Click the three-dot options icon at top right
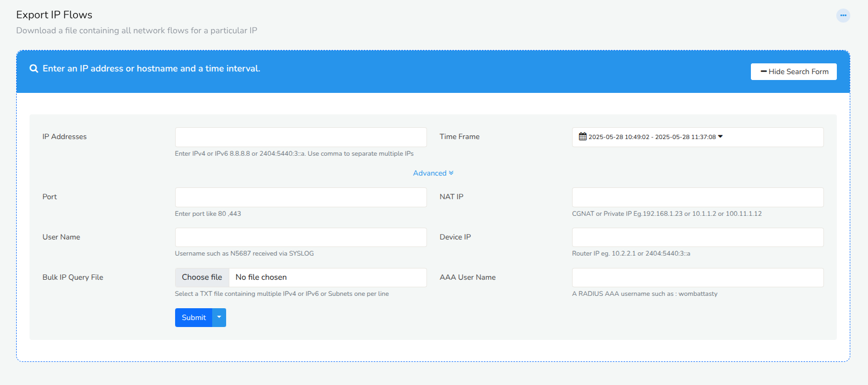This screenshot has height=385, width=868. (843, 16)
